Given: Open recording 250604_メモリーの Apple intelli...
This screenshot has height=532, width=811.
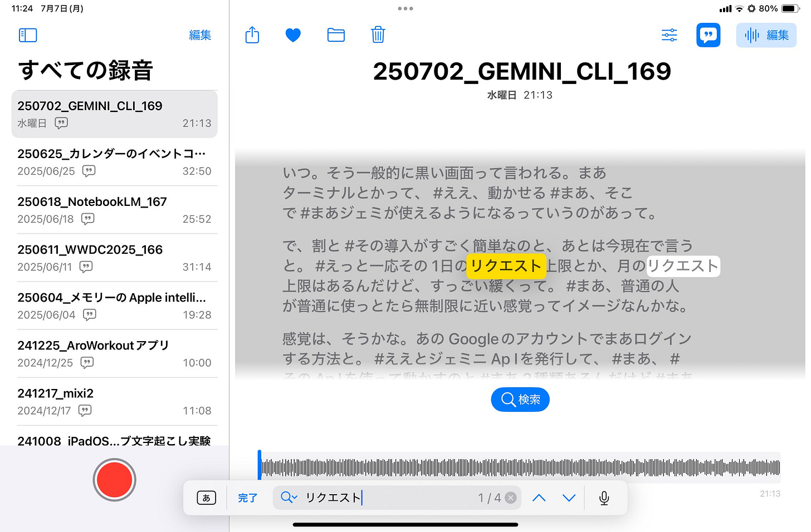Looking at the screenshot, I should pos(114,306).
